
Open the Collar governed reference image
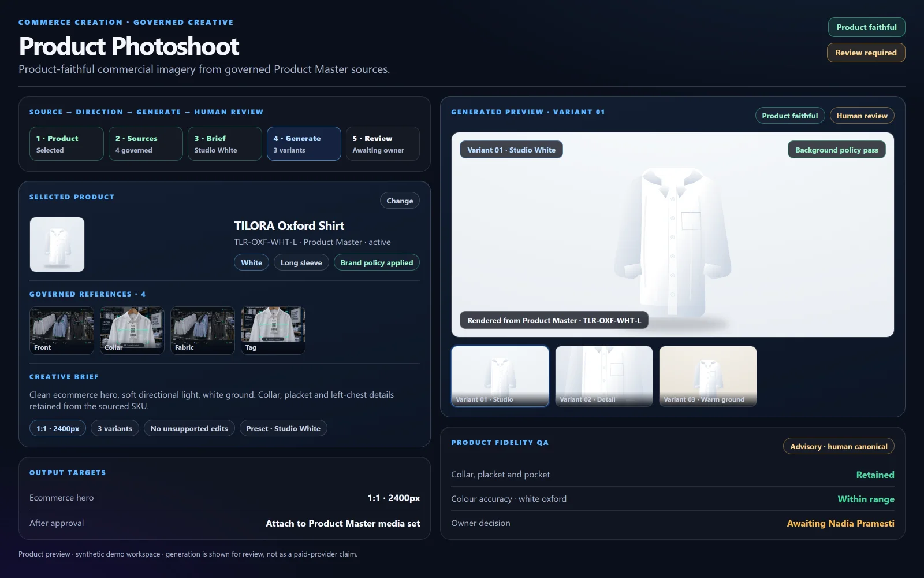click(x=132, y=331)
